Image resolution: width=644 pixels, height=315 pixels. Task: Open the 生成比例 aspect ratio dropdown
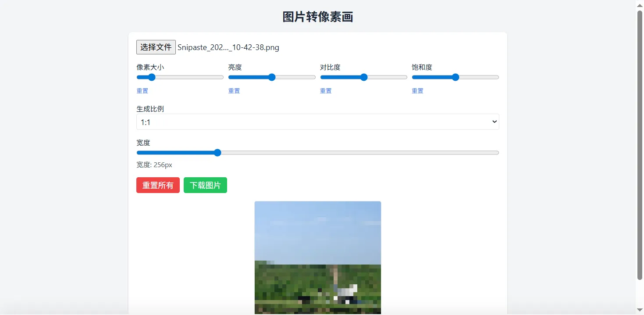point(317,122)
